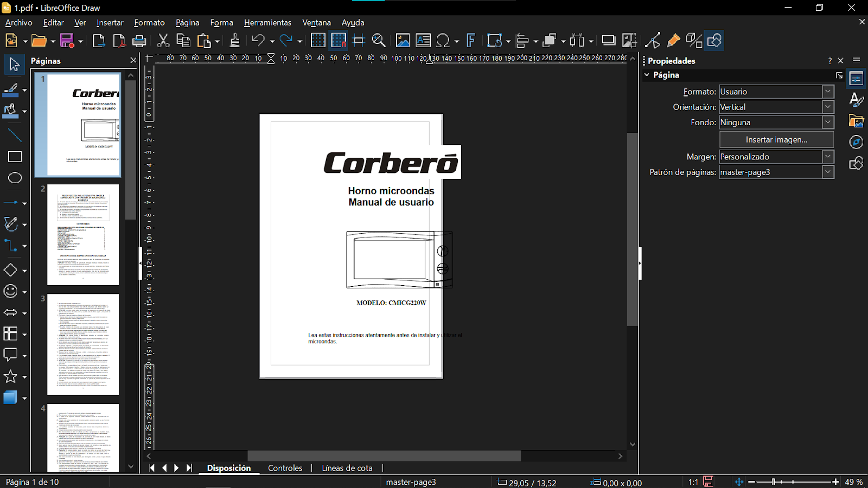Open New document dropdown arrow
Image resolution: width=868 pixels, height=488 pixels.
pos(25,41)
